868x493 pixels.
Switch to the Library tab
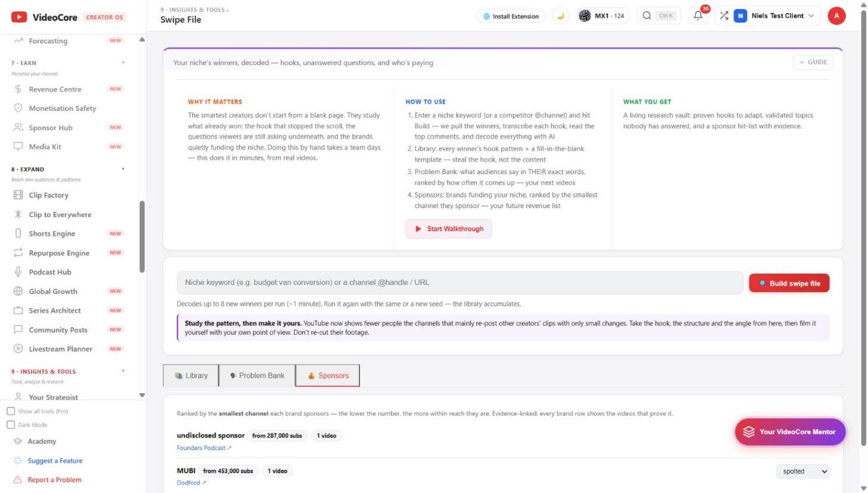(191, 376)
